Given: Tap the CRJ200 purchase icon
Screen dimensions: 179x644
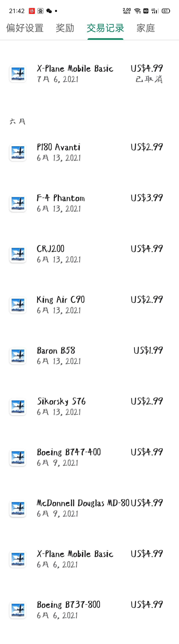Looking at the screenshot, I should click(18, 254).
